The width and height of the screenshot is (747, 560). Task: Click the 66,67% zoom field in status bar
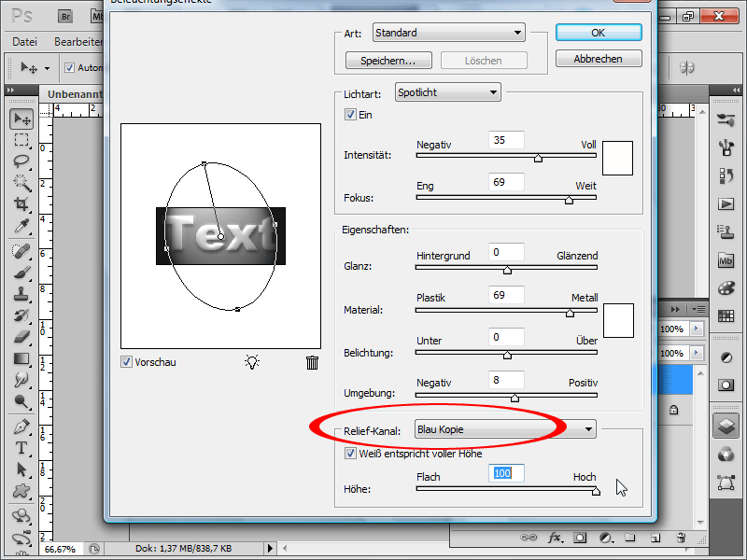click(61, 549)
